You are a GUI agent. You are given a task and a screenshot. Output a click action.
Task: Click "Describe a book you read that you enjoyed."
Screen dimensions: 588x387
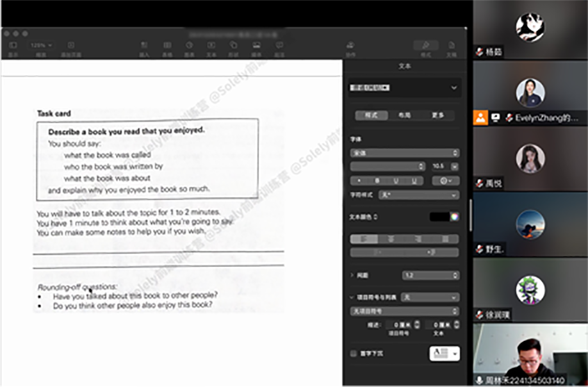[x=126, y=131]
